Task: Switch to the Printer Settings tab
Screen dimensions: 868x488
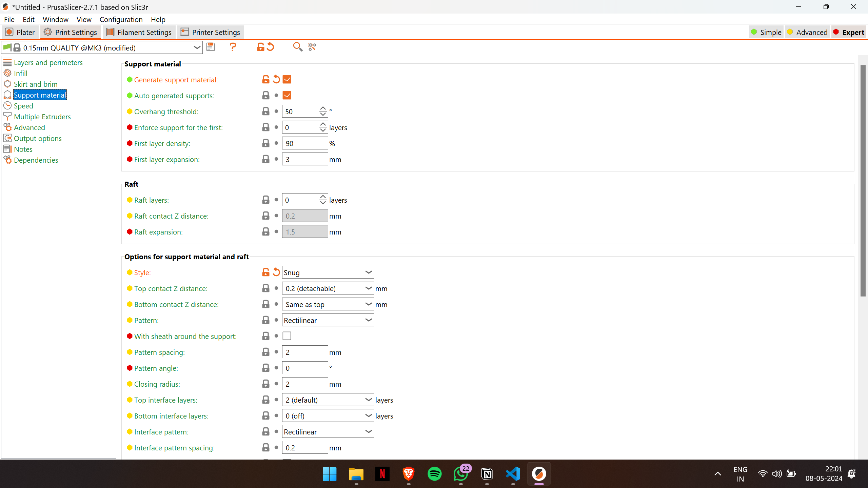Action: [x=211, y=32]
